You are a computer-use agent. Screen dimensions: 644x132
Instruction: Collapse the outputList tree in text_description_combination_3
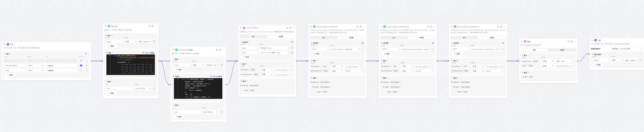tap(452, 82)
